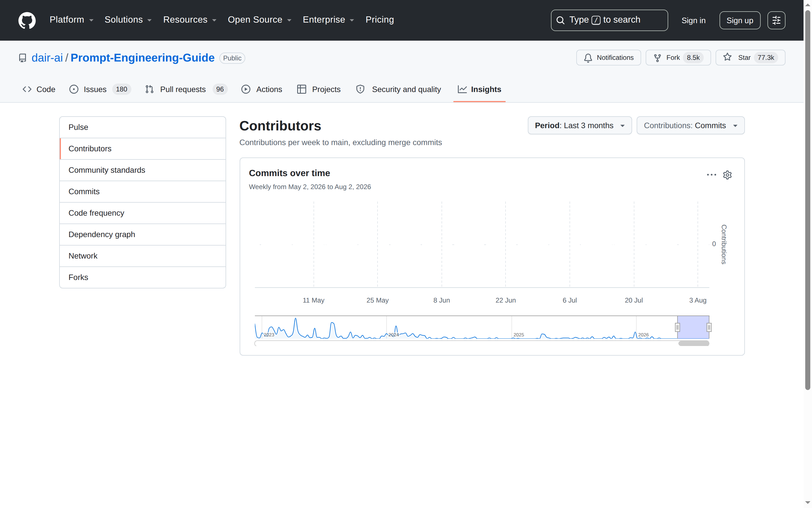Screen dimensions: 812x508
Task: Click the search magnifier icon
Action: click(560, 20)
